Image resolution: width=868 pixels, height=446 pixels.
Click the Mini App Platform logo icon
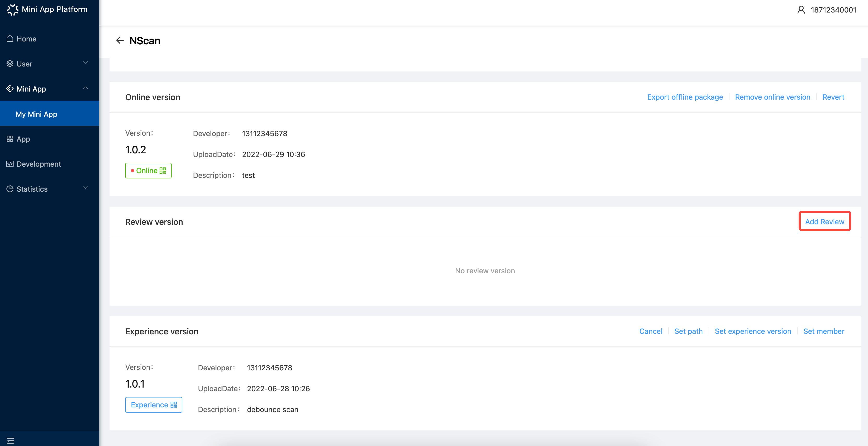[x=13, y=9]
